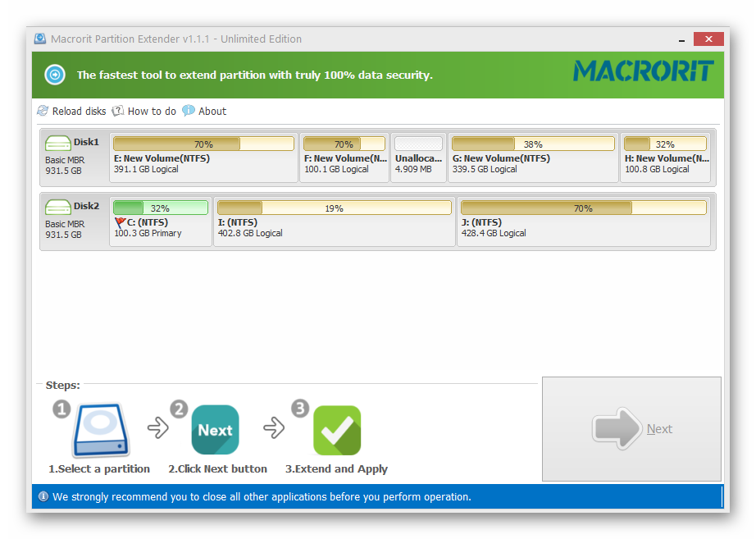Click the H: volume 32% usage bar
The height and width of the screenshot is (539, 756).
(x=665, y=144)
